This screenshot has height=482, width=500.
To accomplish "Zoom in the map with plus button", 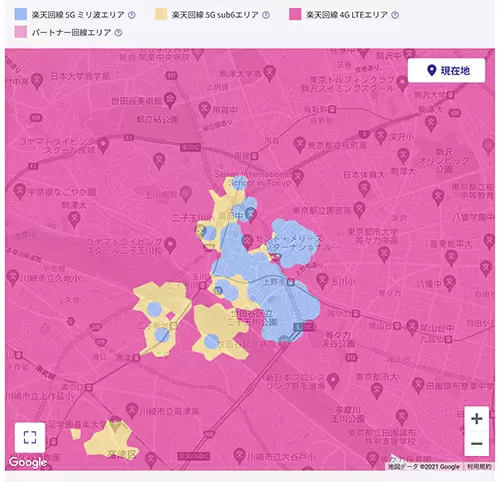I will pyautogui.click(x=477, y=419).
